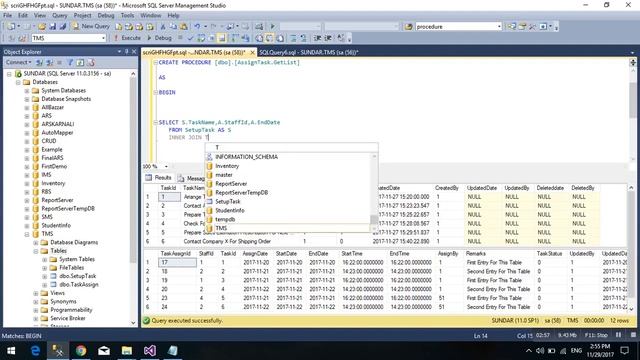Open Google Chrome from the taskbar

81,351
